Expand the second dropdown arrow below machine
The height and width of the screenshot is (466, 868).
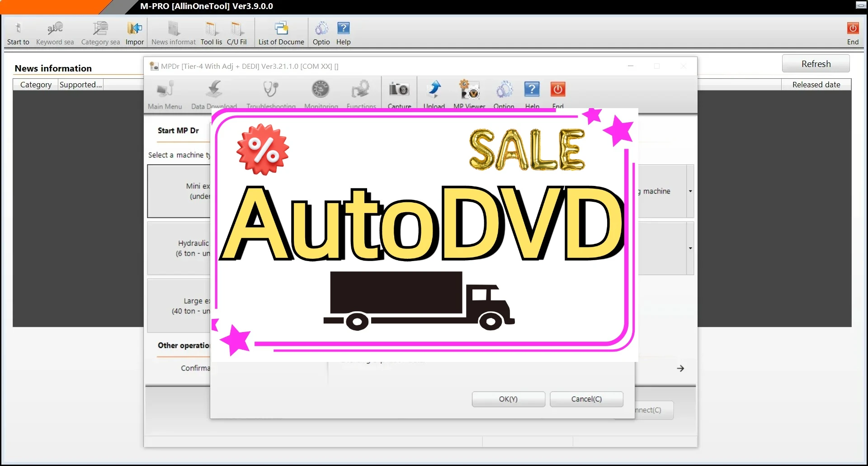(690, 248)
